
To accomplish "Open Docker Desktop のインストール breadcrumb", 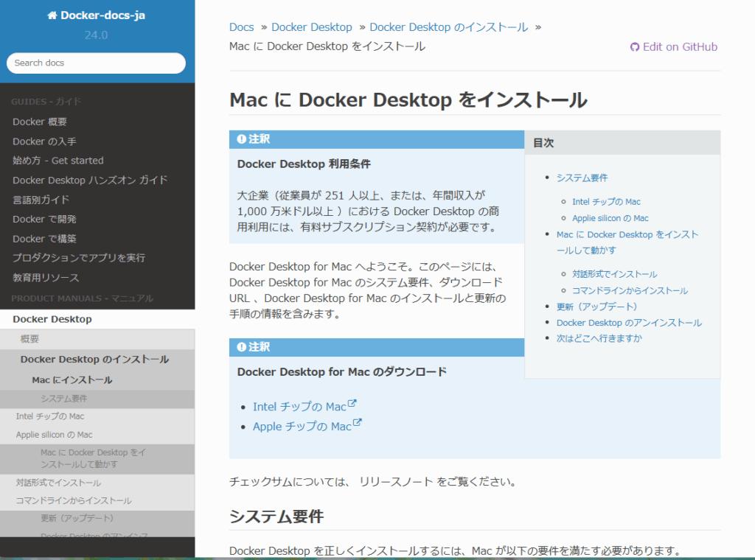I will (449, 27).
